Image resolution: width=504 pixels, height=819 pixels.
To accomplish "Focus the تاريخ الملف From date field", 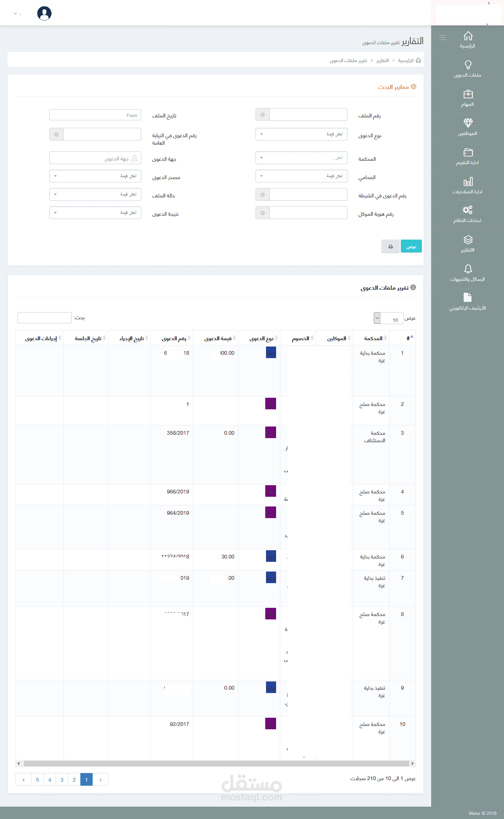I will tap(95, 115).
